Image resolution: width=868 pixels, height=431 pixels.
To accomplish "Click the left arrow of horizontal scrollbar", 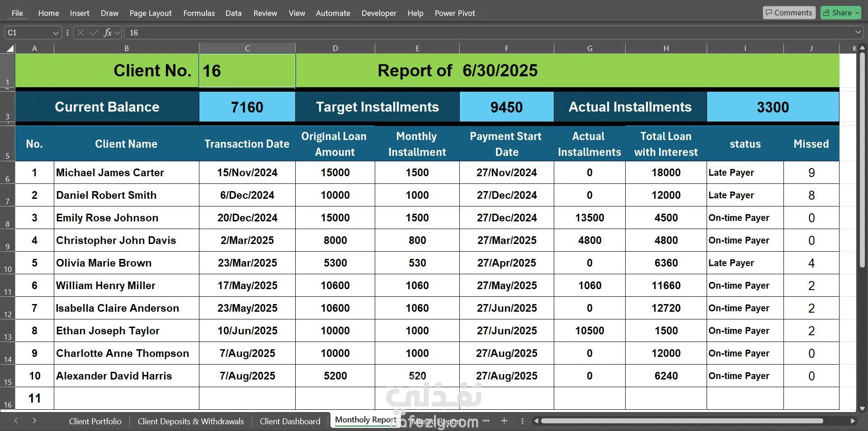I will click(536, 421).
